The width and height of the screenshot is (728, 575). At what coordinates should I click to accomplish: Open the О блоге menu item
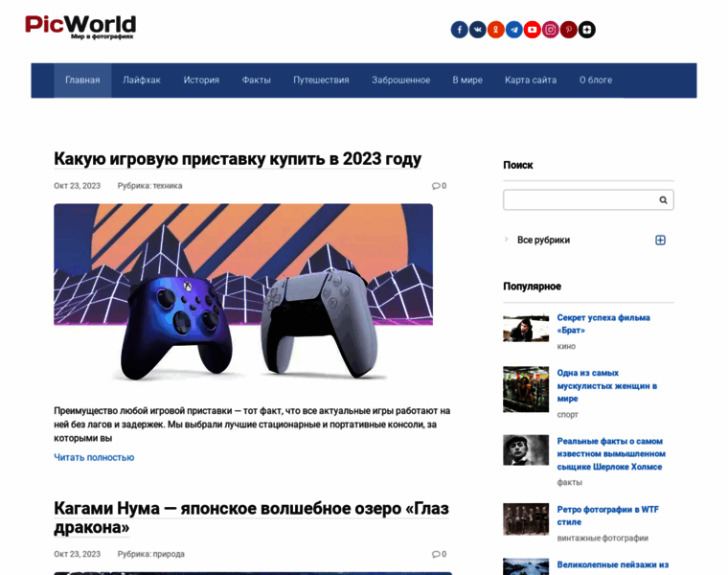(x=596, y=80)
